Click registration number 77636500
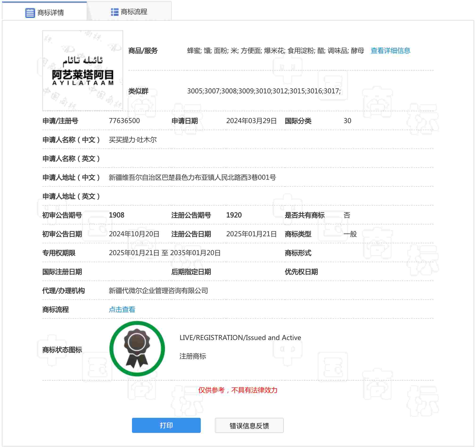 [124, 121]
